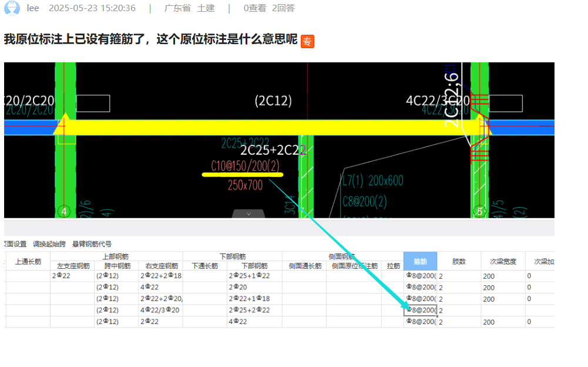Click the cell 2⌽22+1⌽18 in the table
The height and width of the screenshot is (367, 588).
[x=254, y=299]
